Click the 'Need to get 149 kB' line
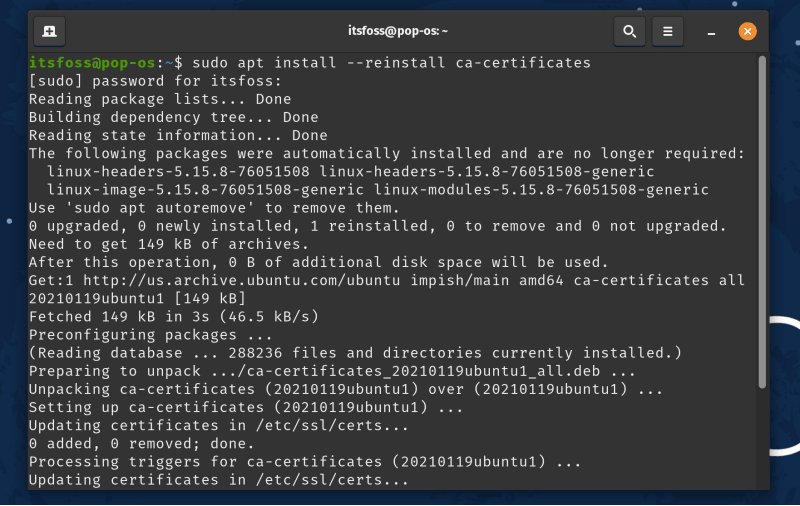This screenshot has height=506, width=800. [168, 244]
